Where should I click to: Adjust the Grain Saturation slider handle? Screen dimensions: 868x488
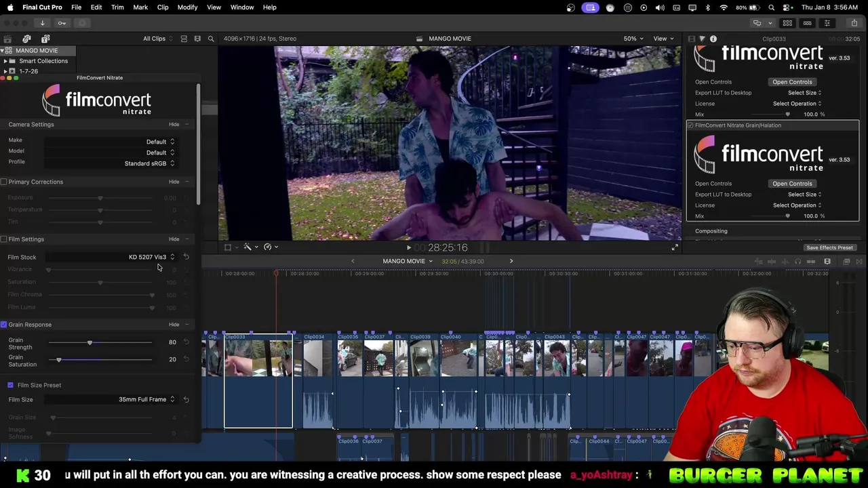59,360
